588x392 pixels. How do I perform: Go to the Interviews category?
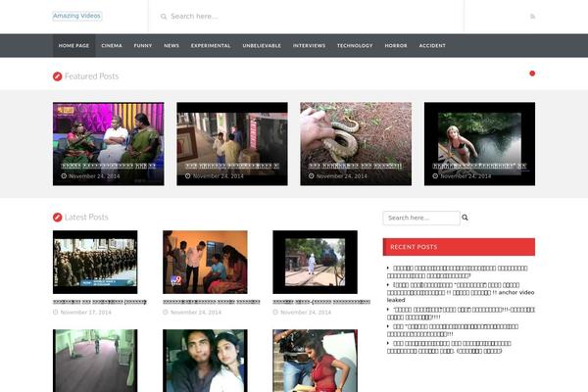coord(309,46)
